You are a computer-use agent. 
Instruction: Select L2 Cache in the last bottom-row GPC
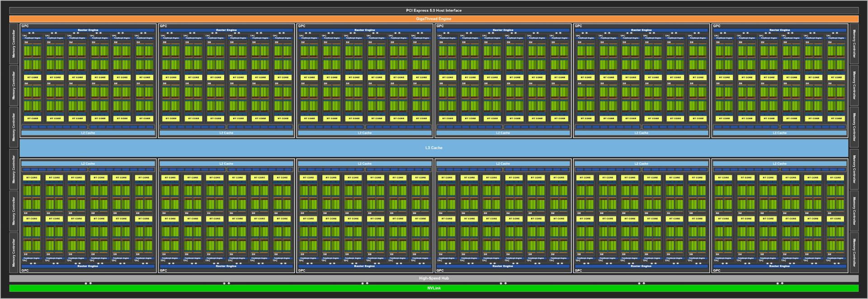779,164
